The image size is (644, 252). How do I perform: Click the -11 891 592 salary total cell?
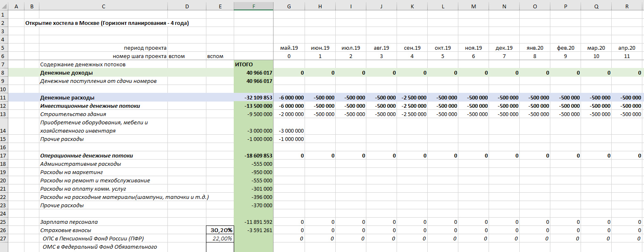pyautogui.click(x=253, y=222)
